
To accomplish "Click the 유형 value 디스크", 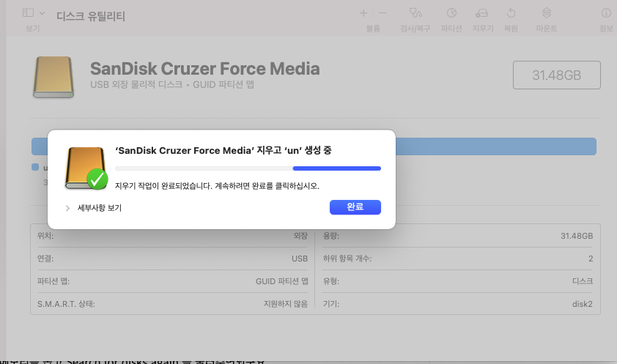I will [583, 281].
